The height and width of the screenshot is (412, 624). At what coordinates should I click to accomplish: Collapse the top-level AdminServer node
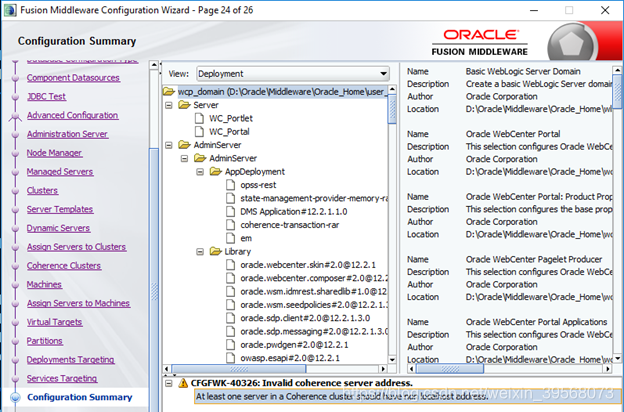pos(169,145)
